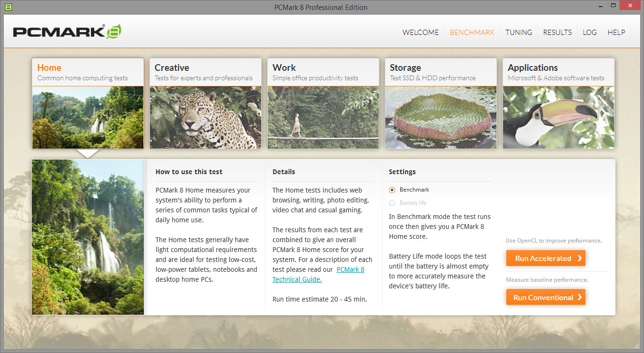Open the HELP page
The image size is (644, 353).
(616, 33)
